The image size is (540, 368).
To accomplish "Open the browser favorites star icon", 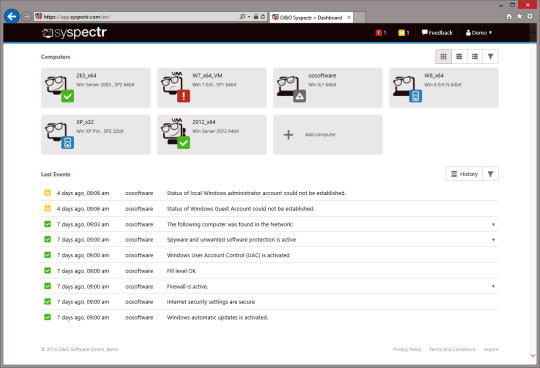I will [x=519, y=16].
